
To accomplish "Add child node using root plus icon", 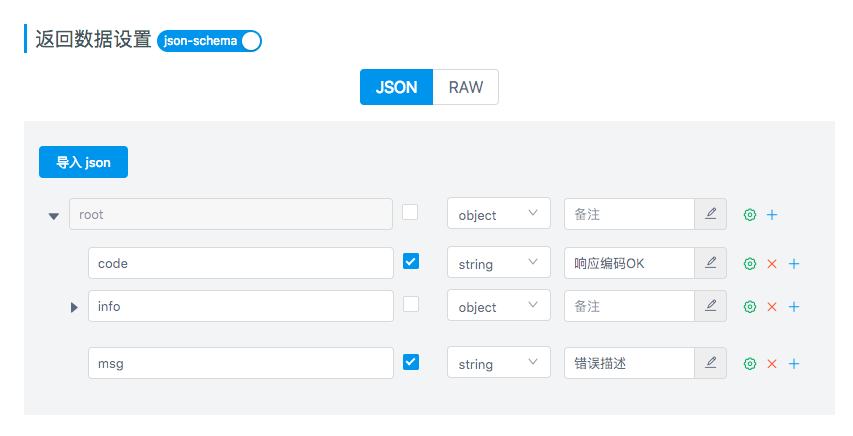I will coord(772,214).
